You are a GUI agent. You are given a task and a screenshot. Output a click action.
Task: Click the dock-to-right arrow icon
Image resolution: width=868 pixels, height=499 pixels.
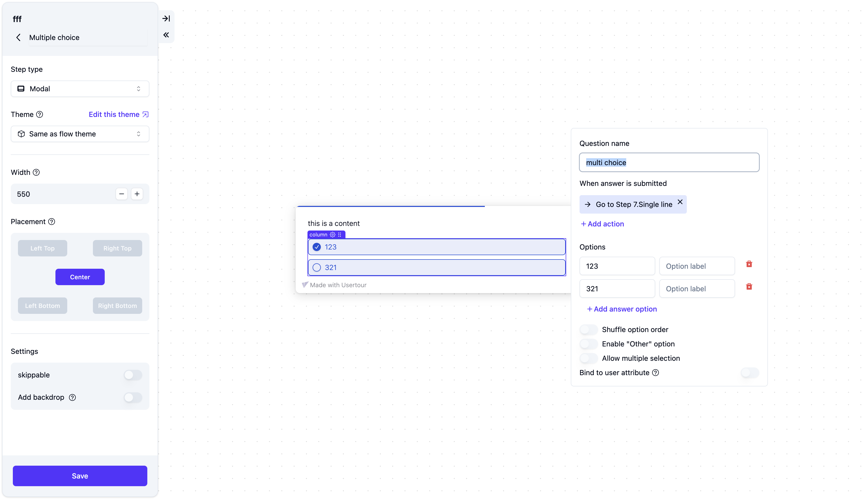click(x=166, y=18)
